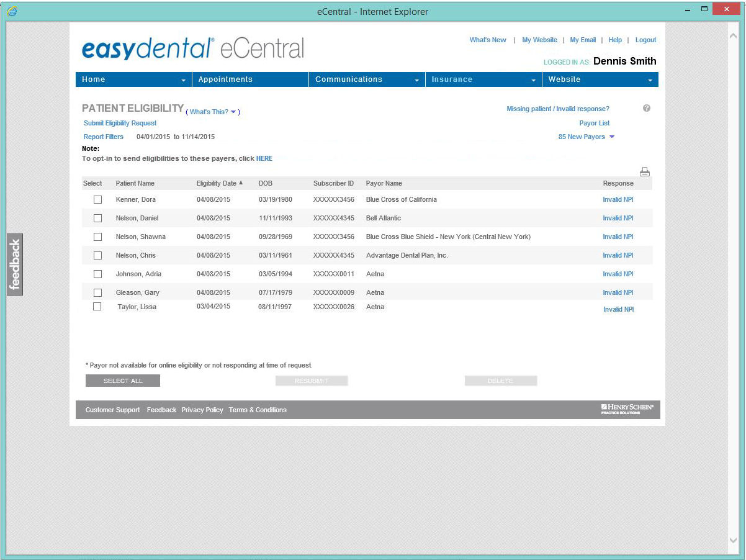
Task: Open the What's This? dropdown arrow
Action: pos(233,112)
